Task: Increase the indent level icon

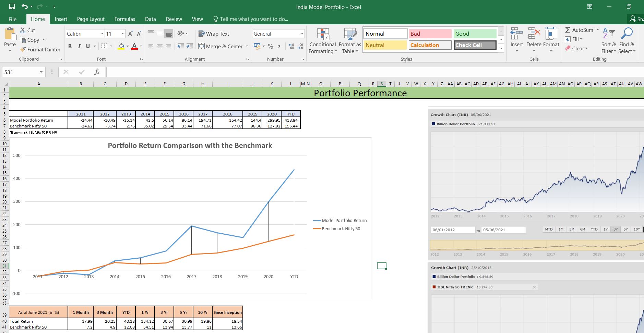Action: [190, 46]
